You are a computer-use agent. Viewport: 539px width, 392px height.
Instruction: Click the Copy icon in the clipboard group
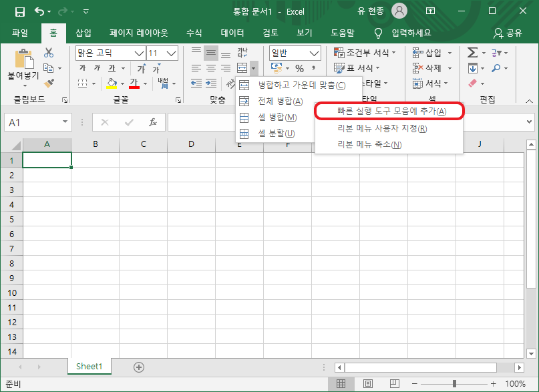point(49,68)
